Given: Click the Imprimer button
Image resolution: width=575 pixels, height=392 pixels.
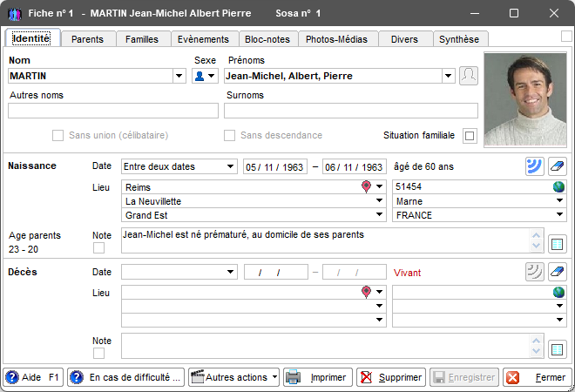Looking at the screenshot, I should pos(318,377).
